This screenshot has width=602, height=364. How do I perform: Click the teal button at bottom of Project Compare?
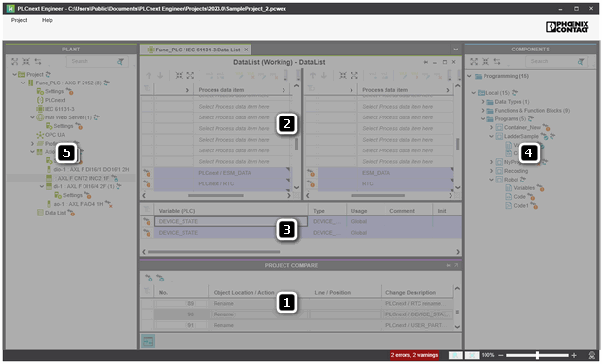[148, 341]
